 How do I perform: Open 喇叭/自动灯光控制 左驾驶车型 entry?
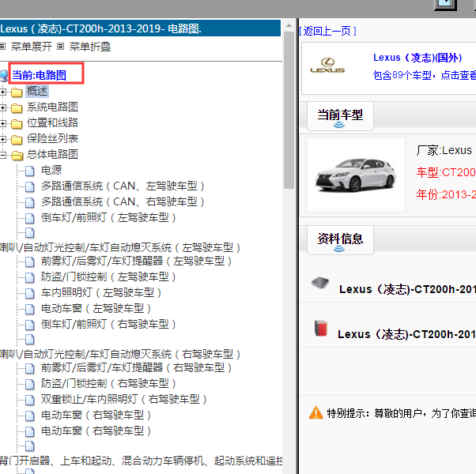[120, 247]
